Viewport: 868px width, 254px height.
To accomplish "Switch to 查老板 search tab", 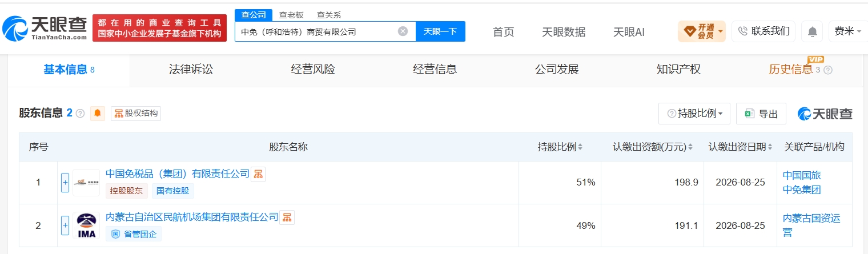I will 291,15.
